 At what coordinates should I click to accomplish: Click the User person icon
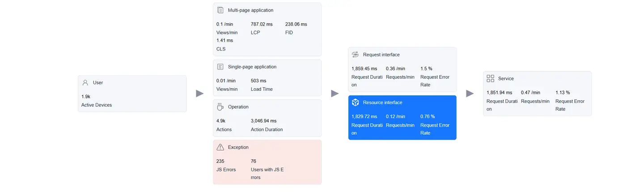85,83
